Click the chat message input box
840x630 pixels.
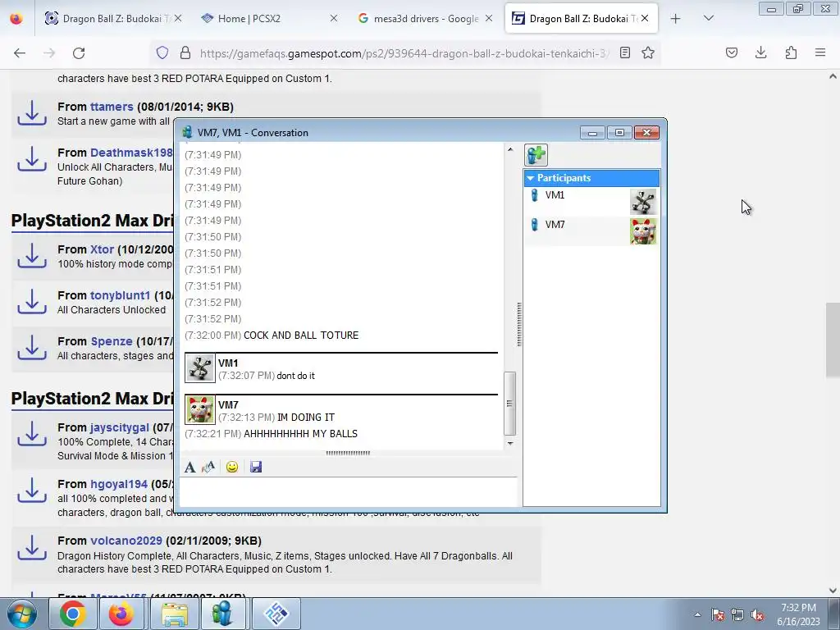tap(348, 491)
